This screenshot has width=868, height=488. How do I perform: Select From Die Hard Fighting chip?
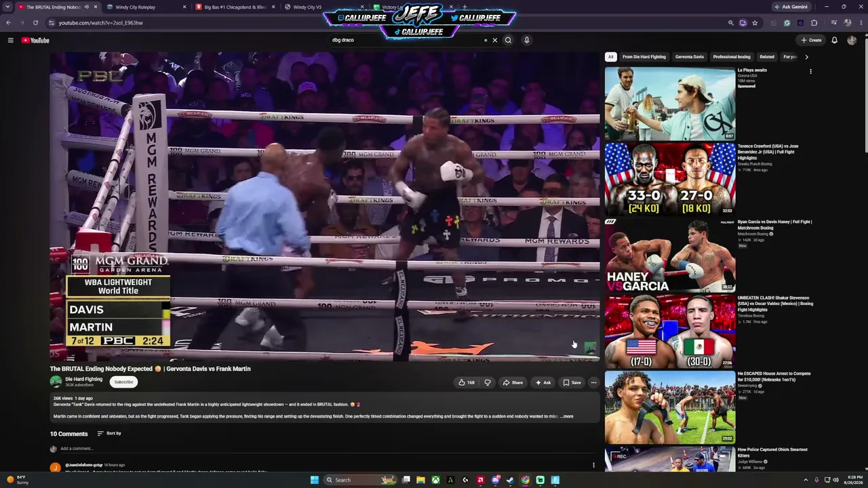(644, 57)
